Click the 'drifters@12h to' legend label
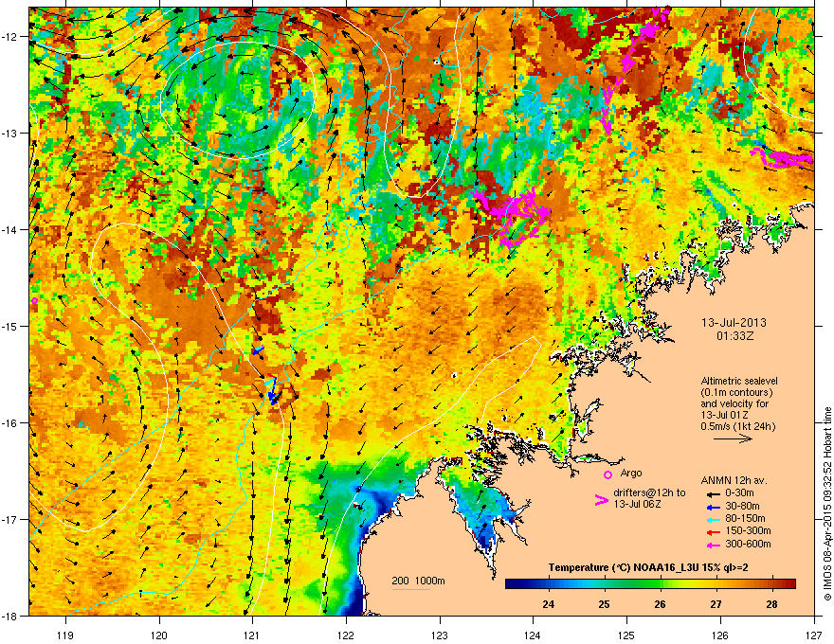The height and width of the screenshot is (644, 834). [x=649, y=492]
